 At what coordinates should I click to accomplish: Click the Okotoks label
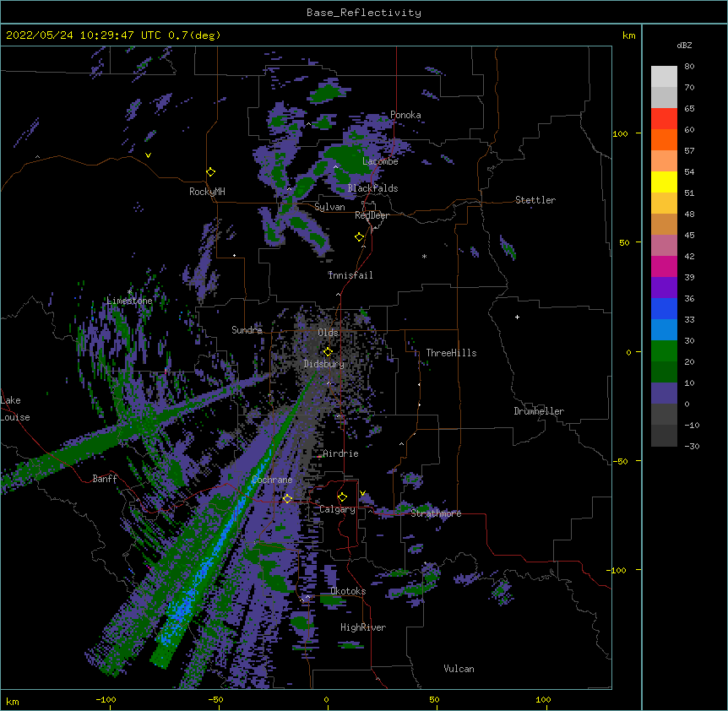pyautogui.click(x=348, y=591)
